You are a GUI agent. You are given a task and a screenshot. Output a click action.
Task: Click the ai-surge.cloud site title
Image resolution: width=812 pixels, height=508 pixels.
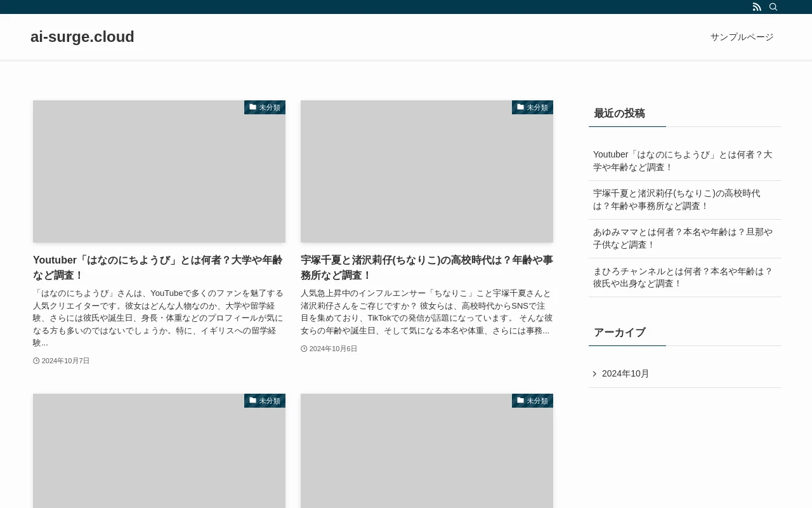pos(82,37)
